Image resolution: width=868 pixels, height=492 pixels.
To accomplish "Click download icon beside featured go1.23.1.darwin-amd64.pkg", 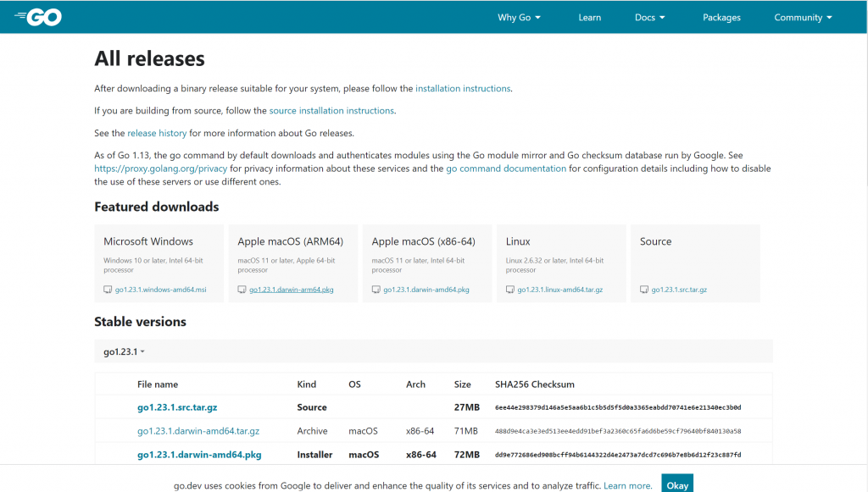I will 376,290.
